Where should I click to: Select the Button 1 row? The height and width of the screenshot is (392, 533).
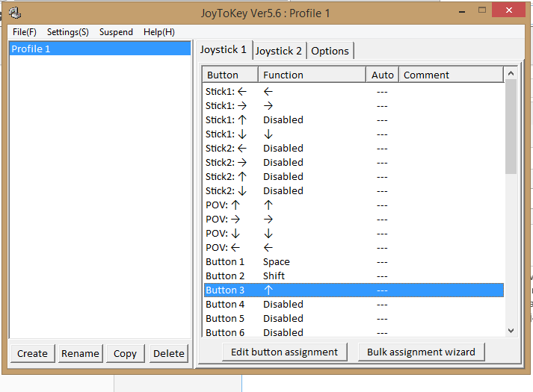pyautogui.click(x=354, y=262)
